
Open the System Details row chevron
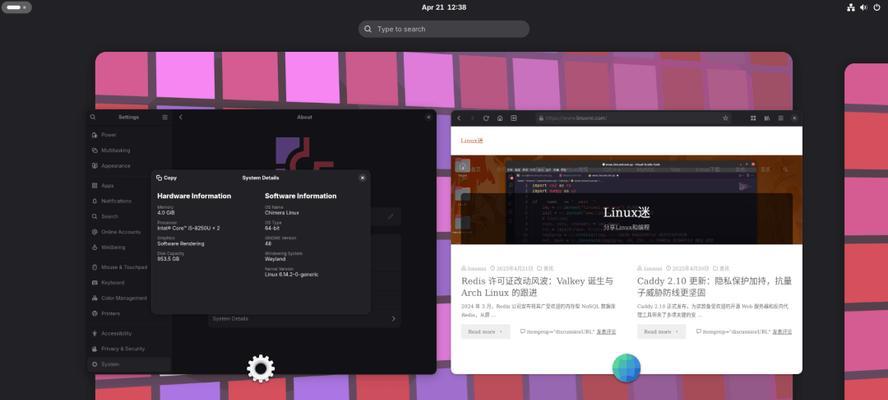pos(394,319)
